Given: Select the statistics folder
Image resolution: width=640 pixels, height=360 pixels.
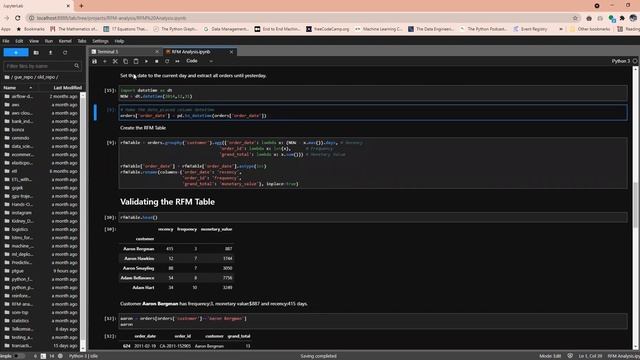Looking at the screenshot, I should click(x=40, y=321).
